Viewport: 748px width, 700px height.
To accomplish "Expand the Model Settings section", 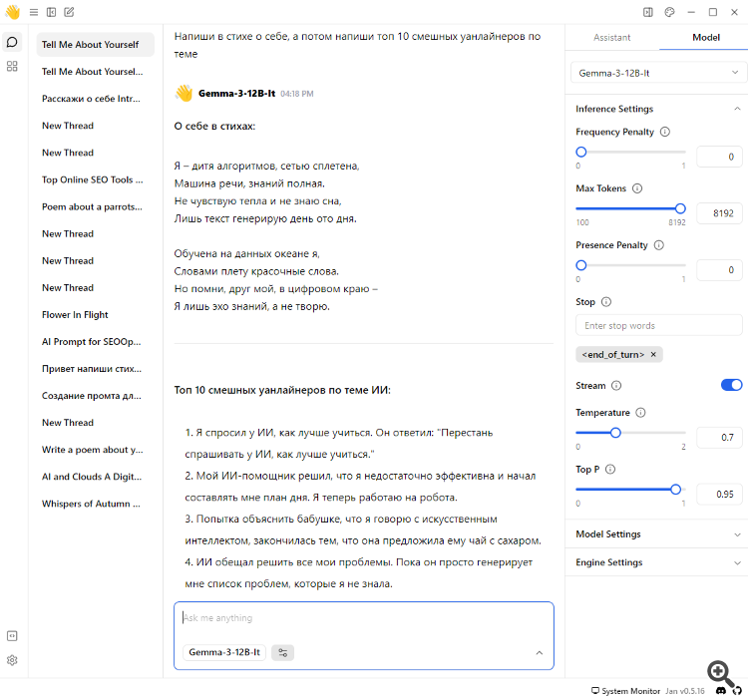I will click(659, 534).
